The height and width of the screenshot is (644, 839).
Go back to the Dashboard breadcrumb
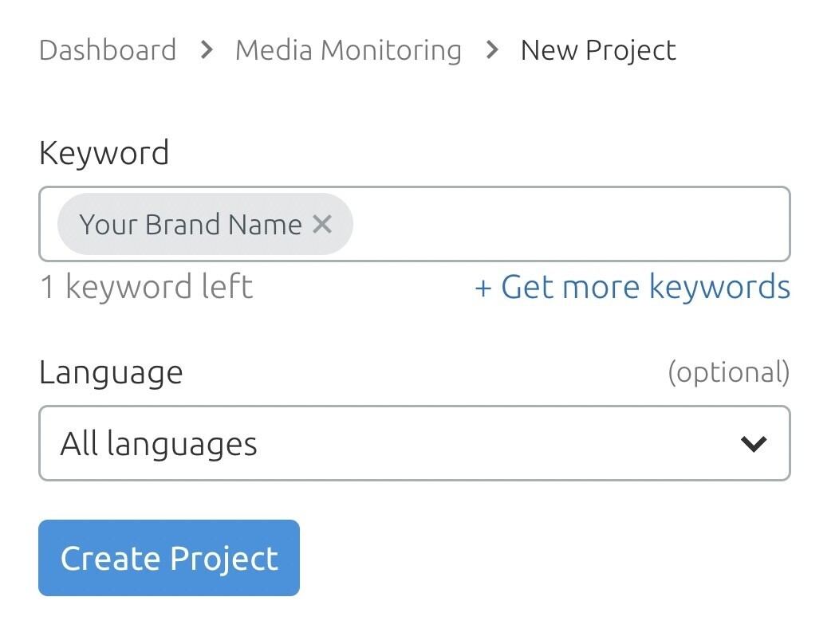(x=108, y=50)
